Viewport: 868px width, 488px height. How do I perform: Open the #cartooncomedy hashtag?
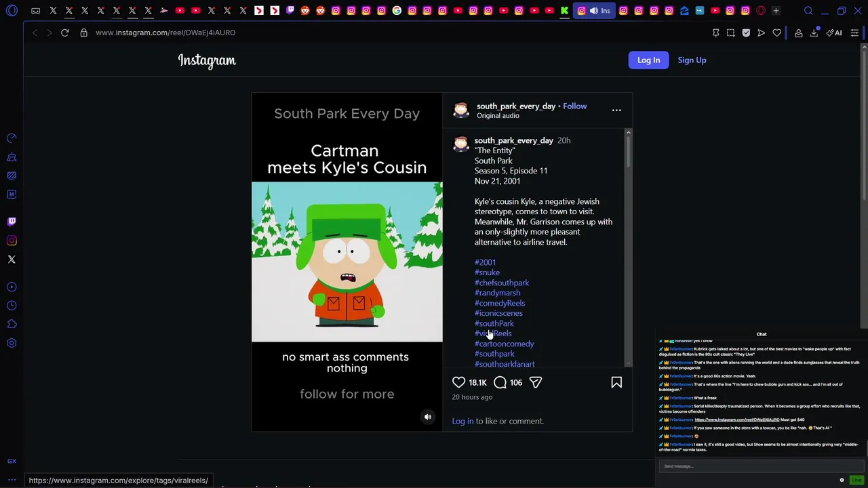[x=504, y=344]
